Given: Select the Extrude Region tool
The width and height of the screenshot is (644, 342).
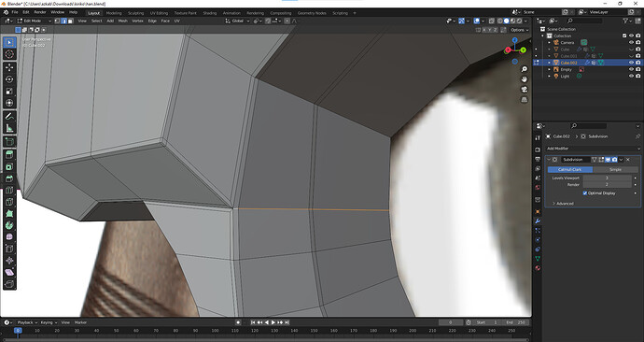Looking at the screenshot, I should point(9,154).
